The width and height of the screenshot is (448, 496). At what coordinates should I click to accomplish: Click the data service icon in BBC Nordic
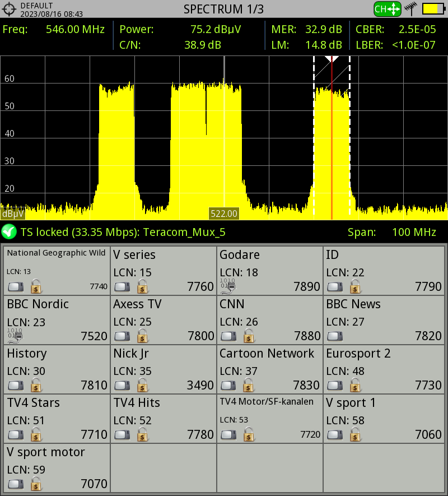pyautogui.click(x=15, y=336)
